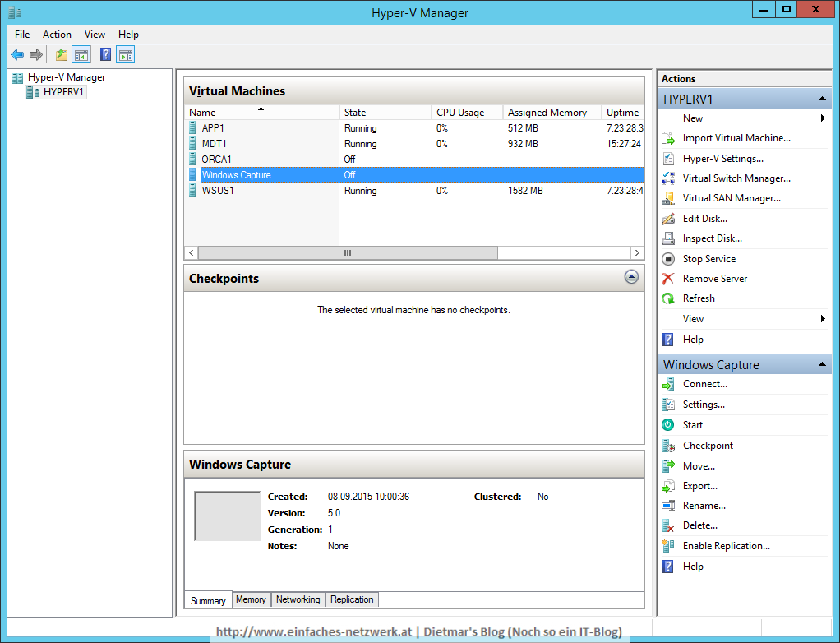
Task: Select the ORCA1 virtual machine row
Action: pos(414,160)
